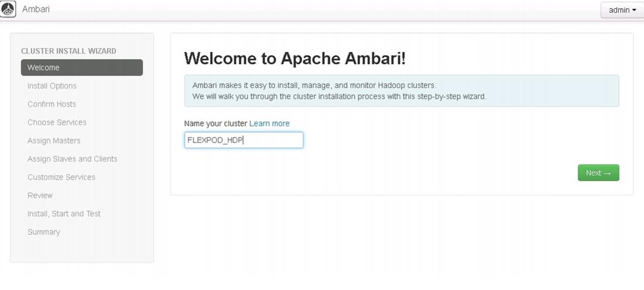Open Customize Services step
The height and width of the screenshot is (290, 644).
61,177
